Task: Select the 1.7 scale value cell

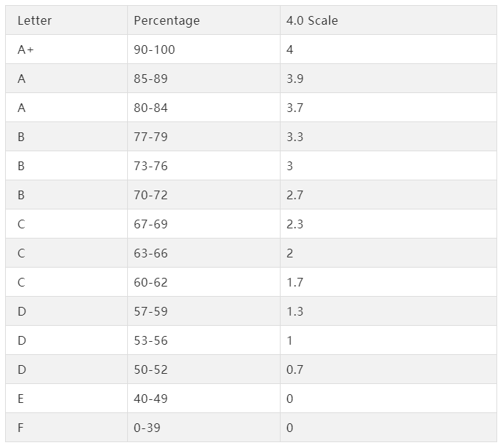Action: [x=295, y=282]
